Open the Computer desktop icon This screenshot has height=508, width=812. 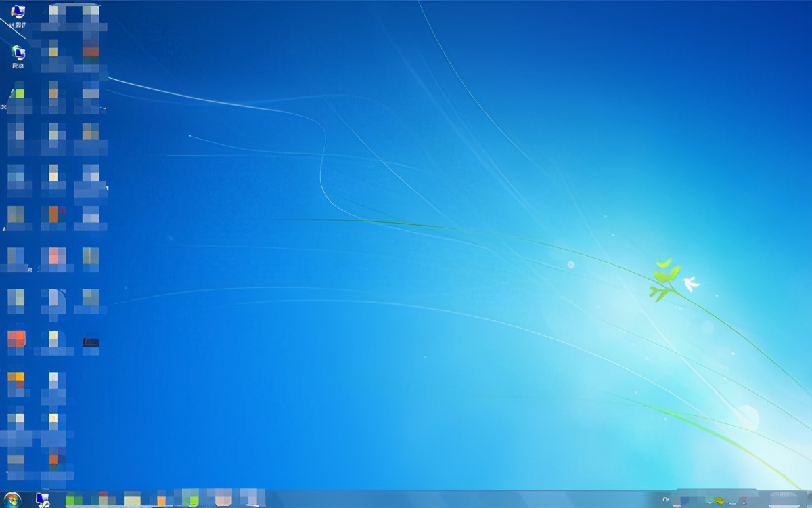click(18, 17)
